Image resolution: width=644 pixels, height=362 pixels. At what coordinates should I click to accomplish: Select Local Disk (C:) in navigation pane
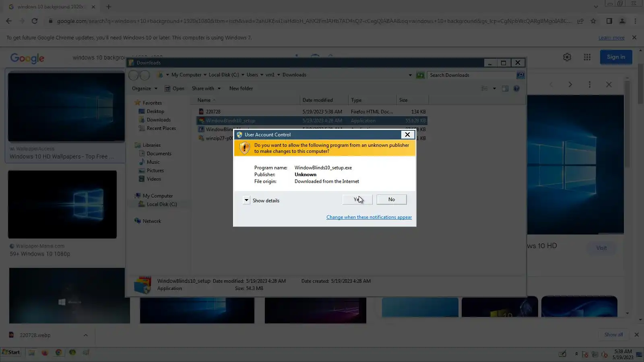point(161,204)
